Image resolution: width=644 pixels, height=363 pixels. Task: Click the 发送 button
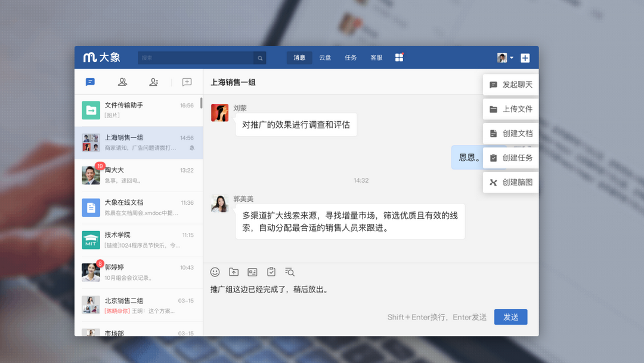tap(510, 317)
